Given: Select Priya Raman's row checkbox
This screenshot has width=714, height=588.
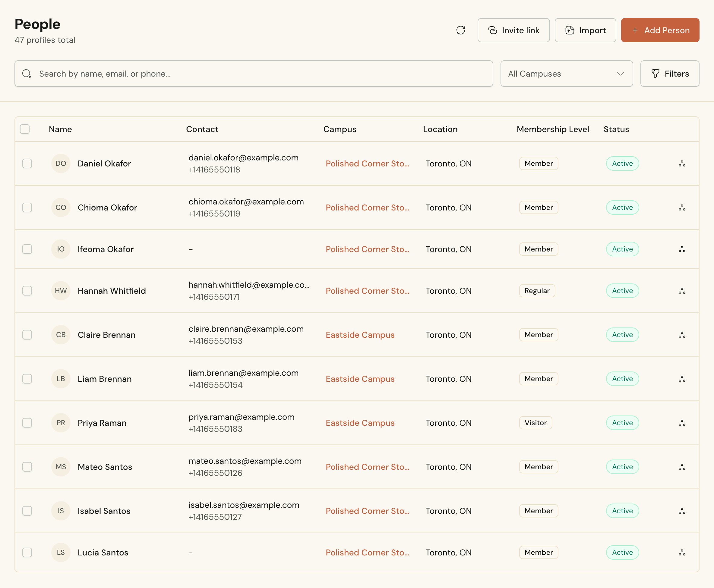Looking at the screenshot, I should tap(27, 423).
